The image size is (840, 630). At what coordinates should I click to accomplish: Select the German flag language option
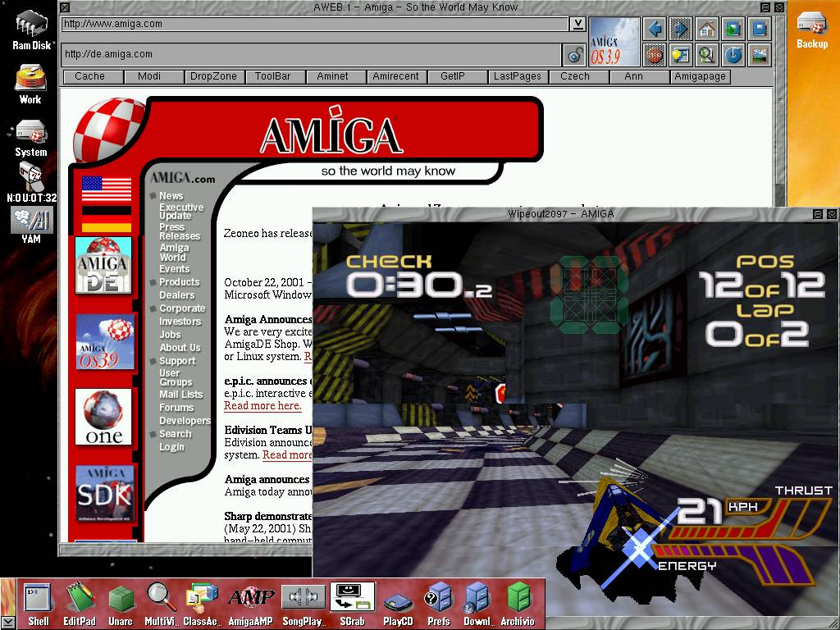(106, 219)
